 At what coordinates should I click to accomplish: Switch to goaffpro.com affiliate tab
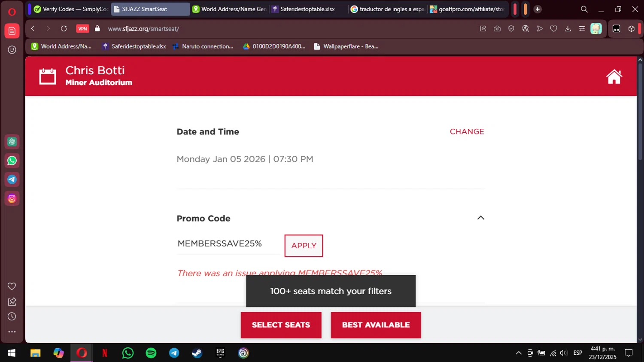pos(467,9)
